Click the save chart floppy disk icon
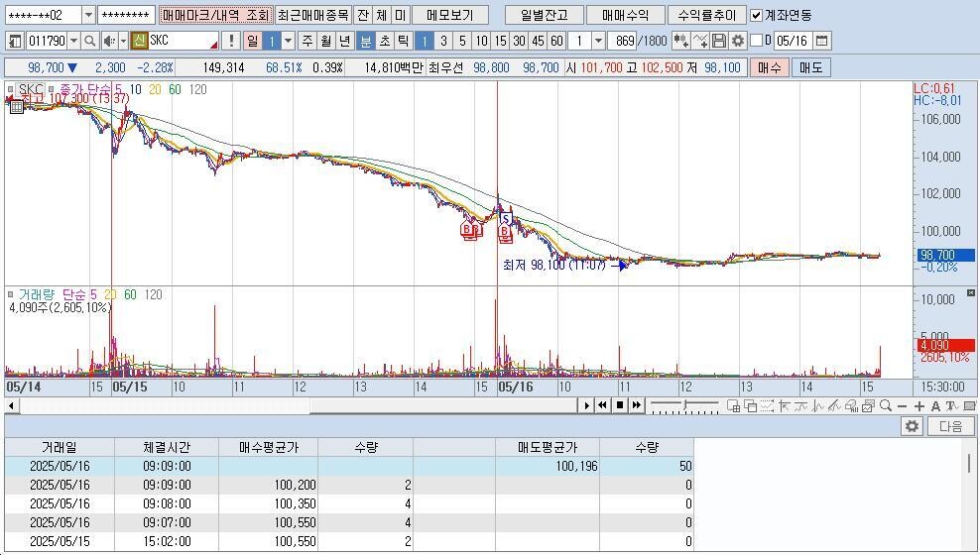This screenshot has height=555, width=980. [x=719, y=41]
